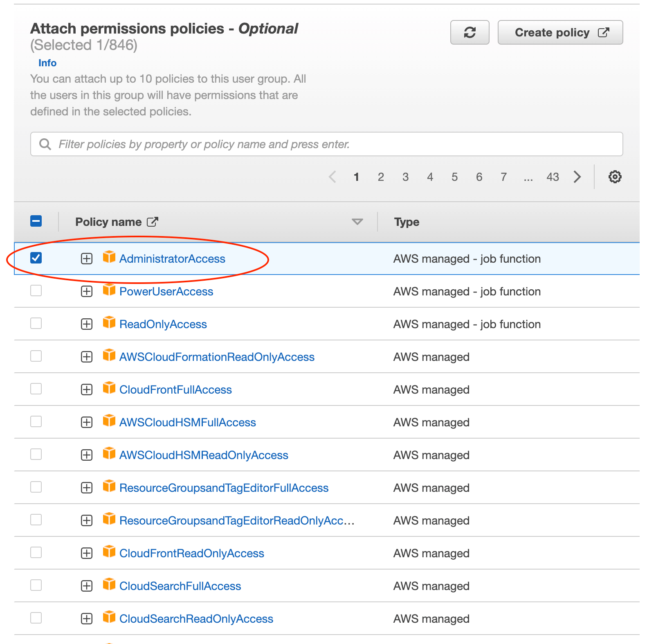Expand the CloudSearchReadOnlyAccess policy details
Image resolution: width=665 pixels, height=644 pixels.
[x=87, y=619]
